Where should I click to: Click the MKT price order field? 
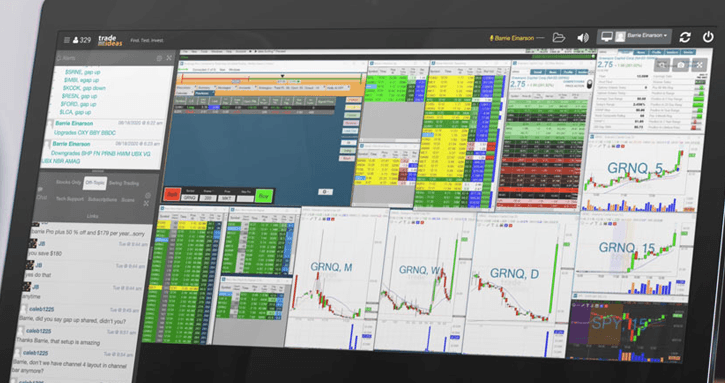click(x=227, y=198)
